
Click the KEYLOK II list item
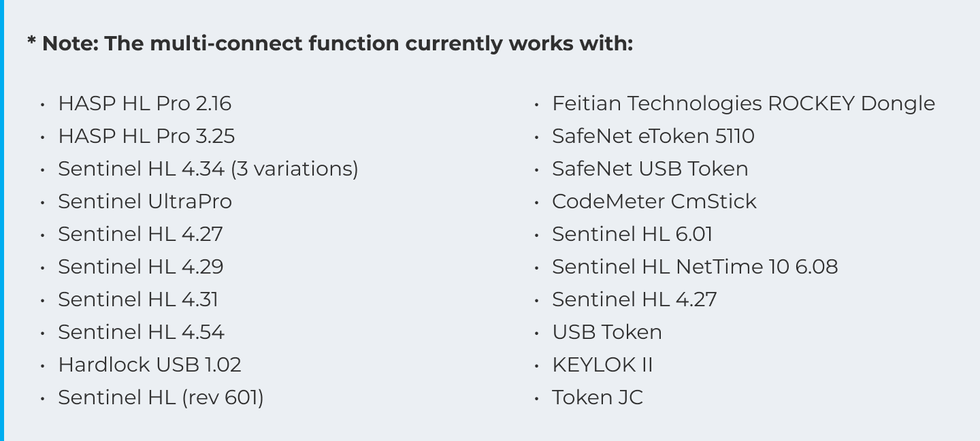pyautogui.click(x=602, y=365)
